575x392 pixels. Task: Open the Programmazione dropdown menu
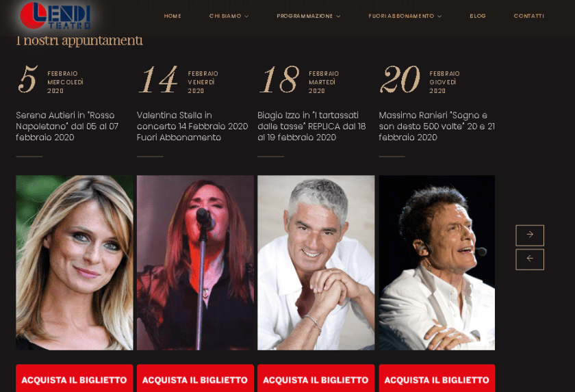click(309, 16)
